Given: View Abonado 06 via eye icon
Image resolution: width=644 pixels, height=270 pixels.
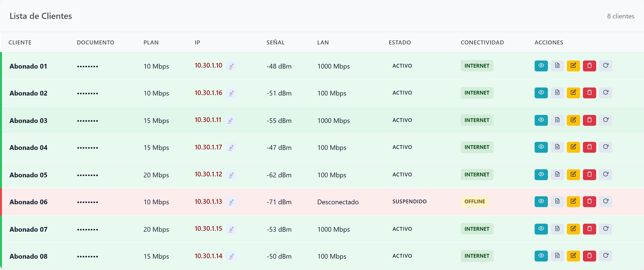Looking at the screenshot, I should [x=541, y=202].
